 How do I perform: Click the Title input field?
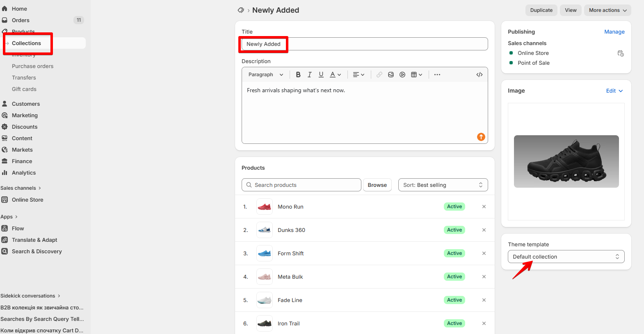[x=365, y=44]
